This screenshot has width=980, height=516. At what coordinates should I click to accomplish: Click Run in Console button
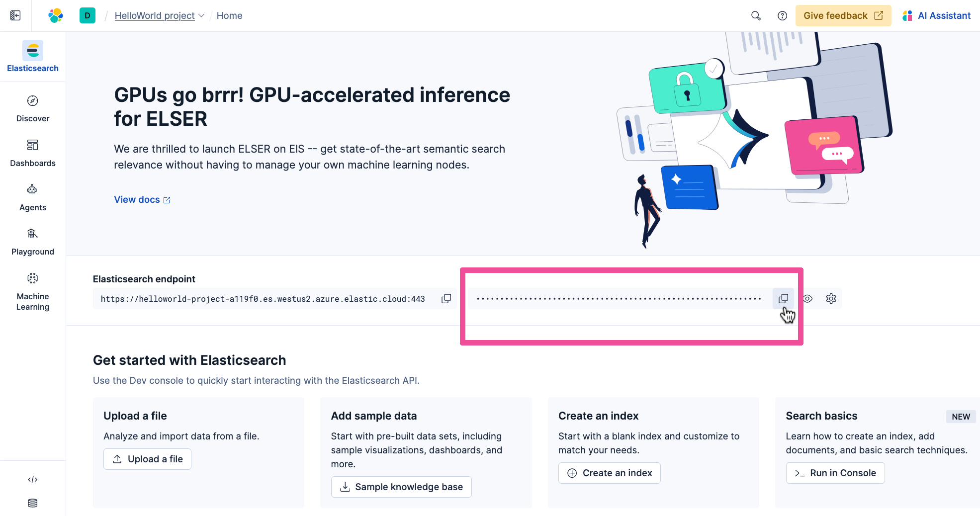pos(835,473)
